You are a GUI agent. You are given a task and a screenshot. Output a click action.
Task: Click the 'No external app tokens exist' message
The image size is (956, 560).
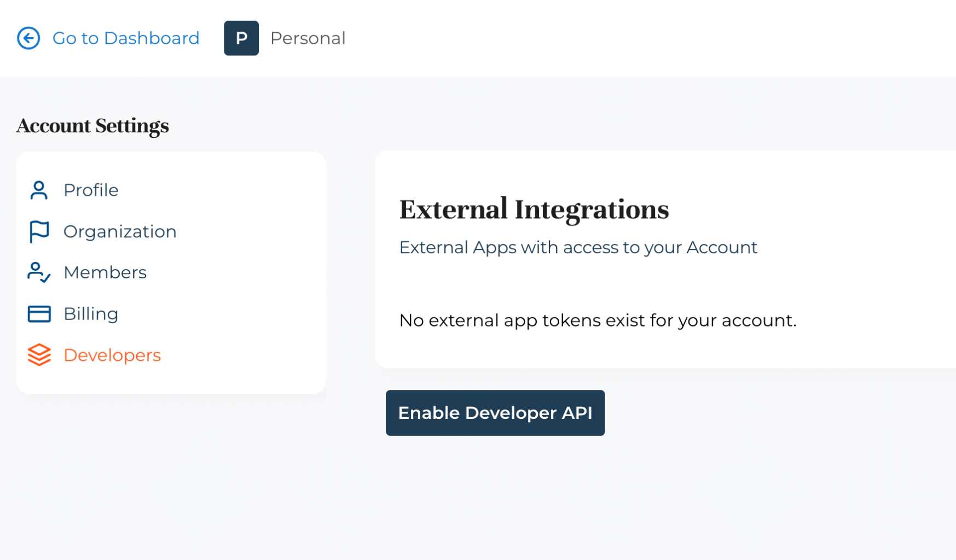[598, 320]
